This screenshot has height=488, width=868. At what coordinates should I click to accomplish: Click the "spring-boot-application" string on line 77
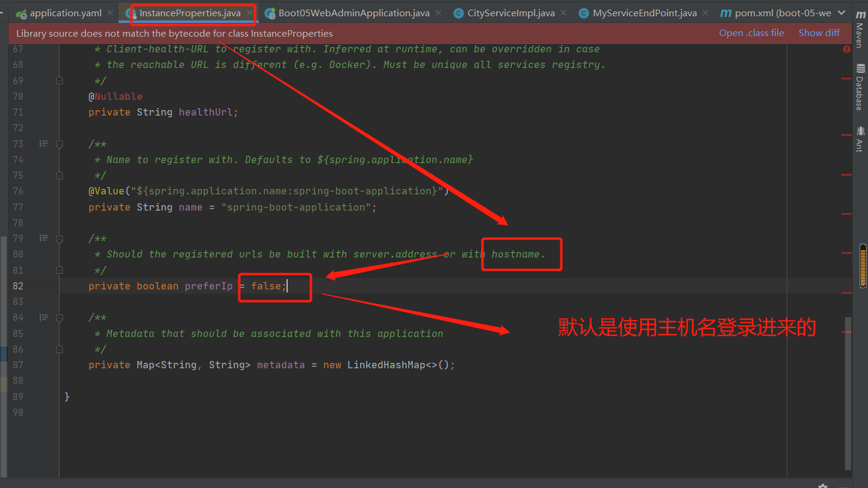pyautogui.click(x=296, y=207)
